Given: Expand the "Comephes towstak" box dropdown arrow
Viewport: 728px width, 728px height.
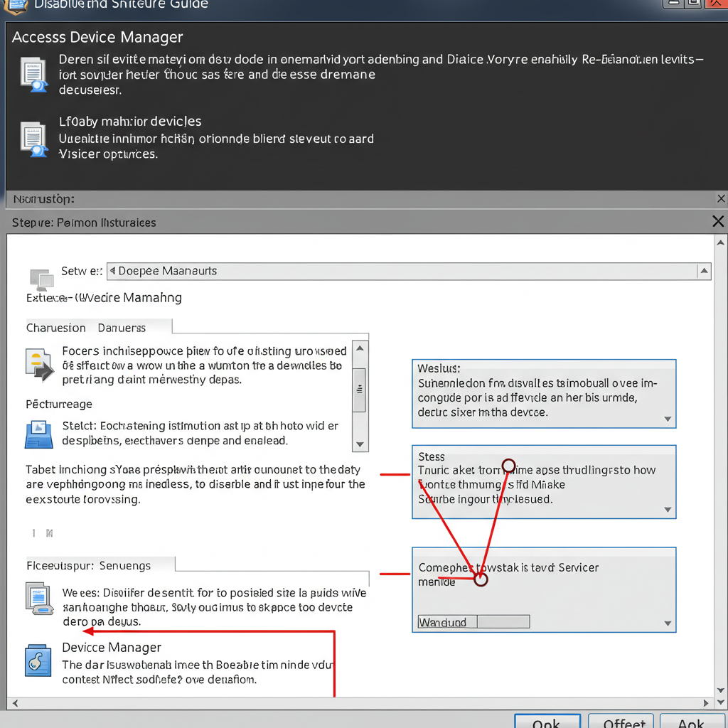Looking at the screenshot, I should (x=668, y=623).
